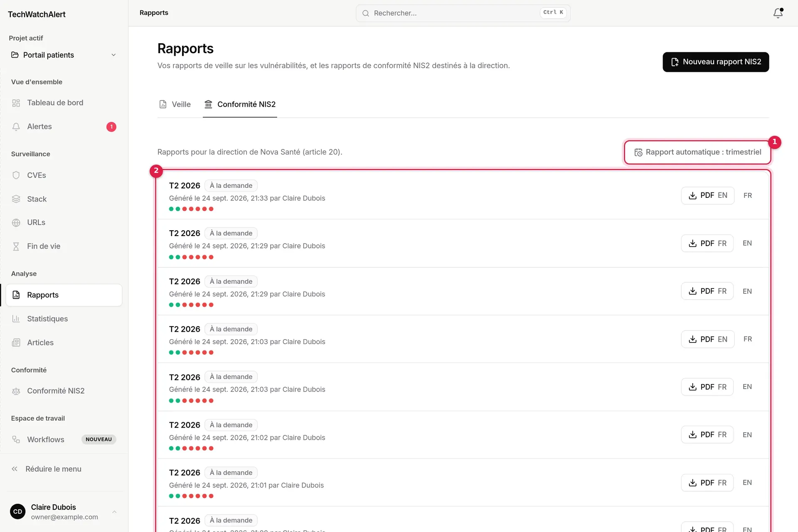Open the notifications bell icon
798x532 pixels.
pos(778,13)
